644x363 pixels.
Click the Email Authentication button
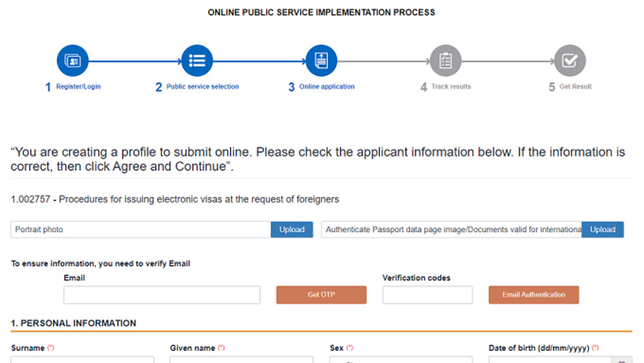pyautogui.click(x=533, y=295)
